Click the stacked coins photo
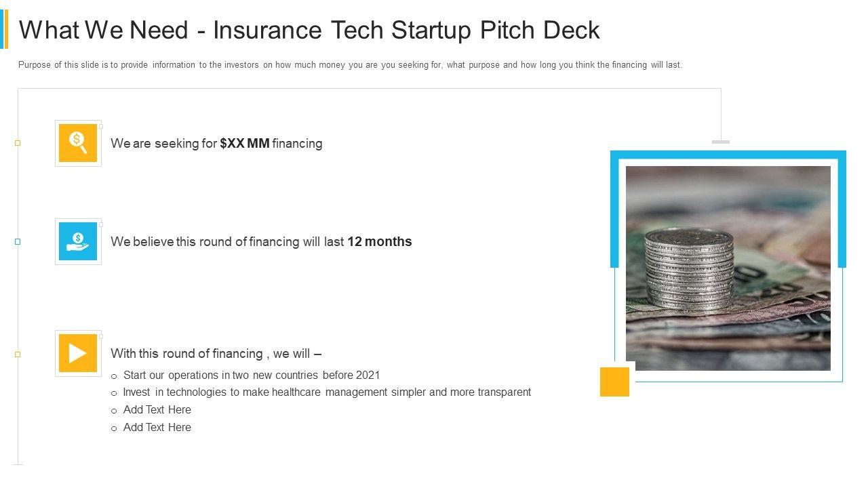 [728, 268]
